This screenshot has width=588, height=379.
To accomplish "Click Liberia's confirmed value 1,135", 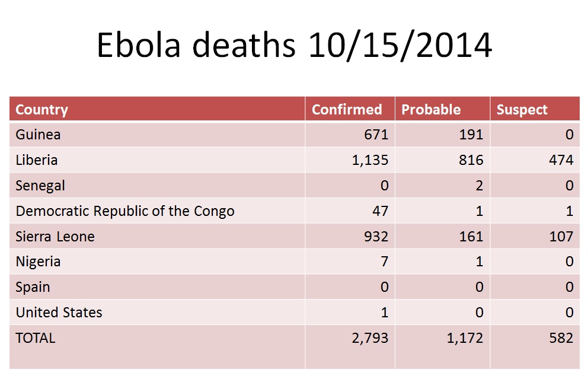I will [368, 160].
